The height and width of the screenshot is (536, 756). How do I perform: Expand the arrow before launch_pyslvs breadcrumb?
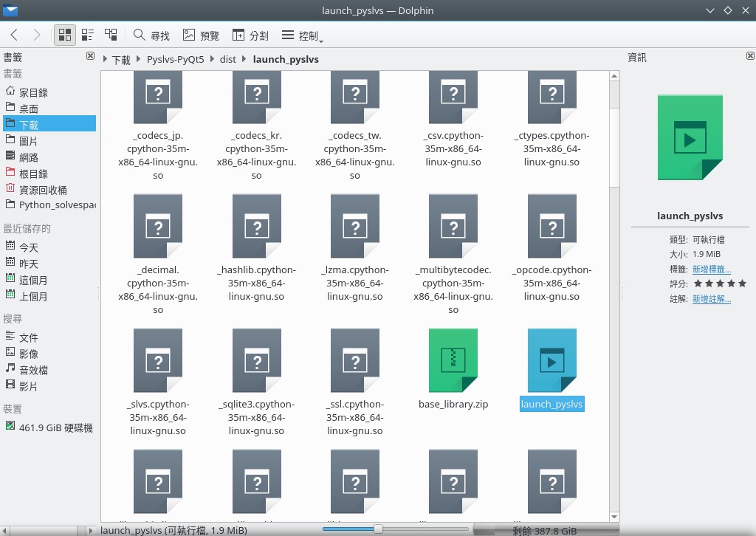[244, 59]
